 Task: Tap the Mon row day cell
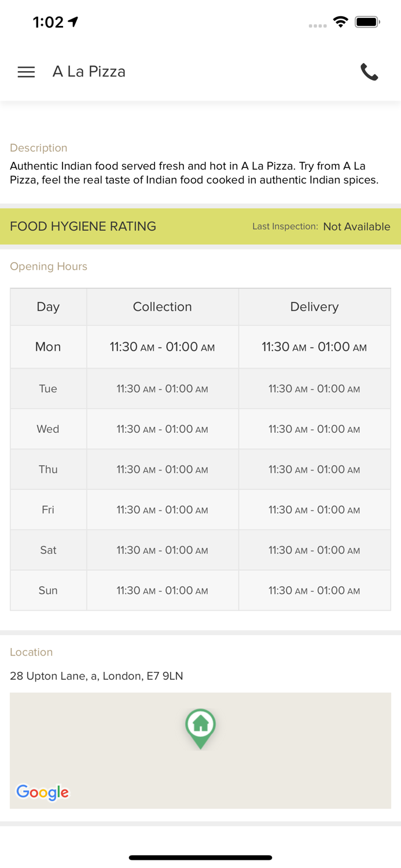[48, 347]
